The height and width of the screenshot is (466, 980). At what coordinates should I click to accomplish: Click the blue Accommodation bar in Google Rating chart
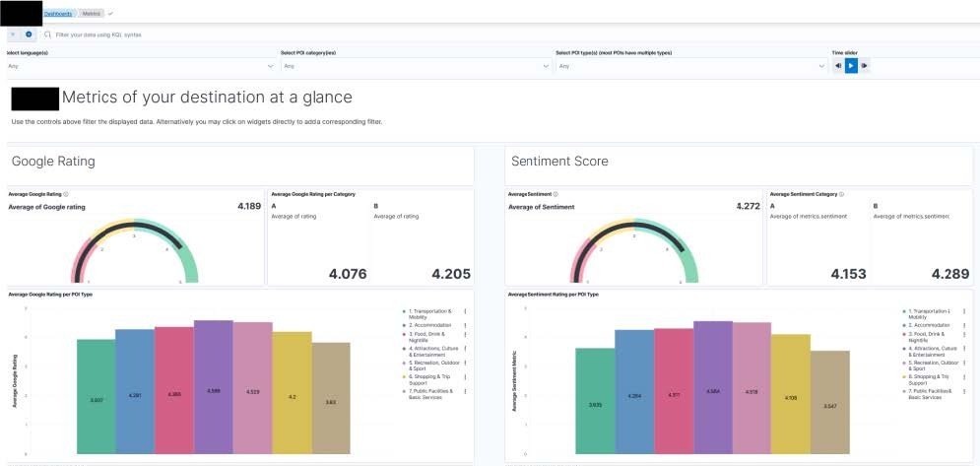tap(135, 391)
